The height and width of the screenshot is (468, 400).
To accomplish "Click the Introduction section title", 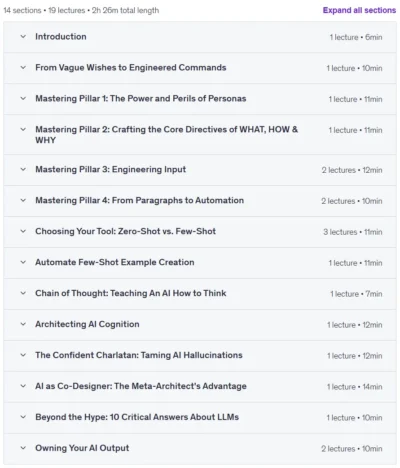I will click(61, 37).
